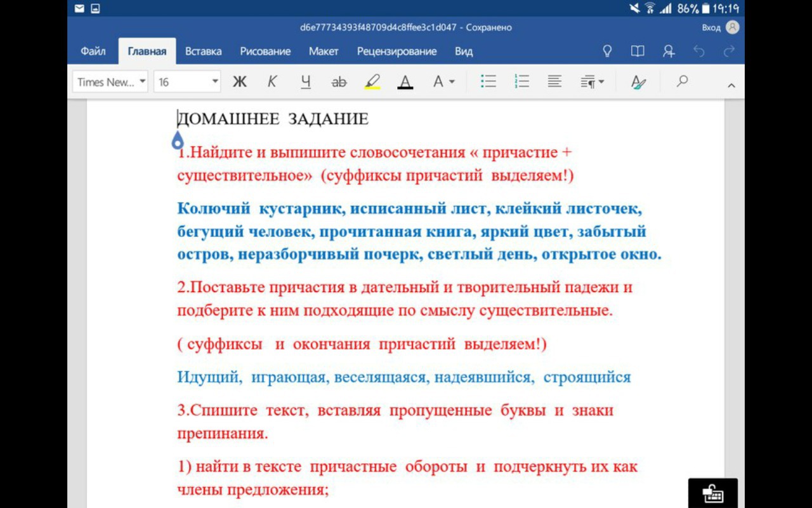Switch to the Вид tab

(464, 51)
